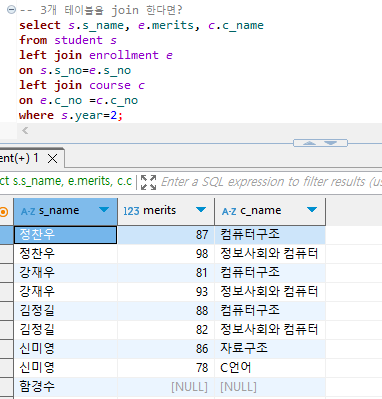Focus the SQL expression filter field
This screenshot has height=399, width=382.
[x=271, y=182]
